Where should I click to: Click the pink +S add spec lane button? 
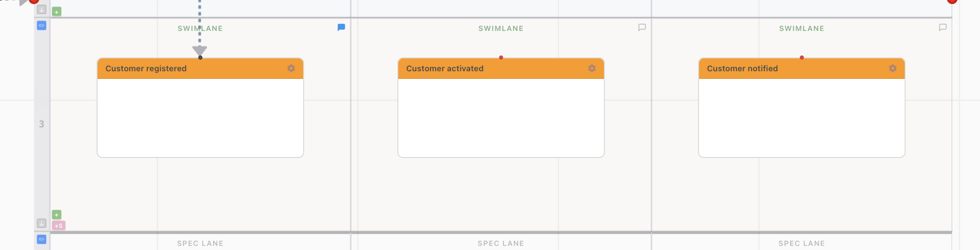[58, 225]
